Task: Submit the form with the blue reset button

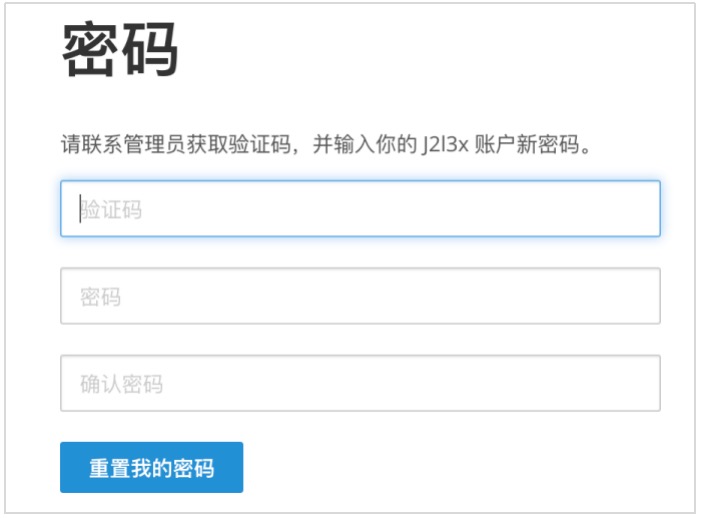Action: click(x=152, y=467)
